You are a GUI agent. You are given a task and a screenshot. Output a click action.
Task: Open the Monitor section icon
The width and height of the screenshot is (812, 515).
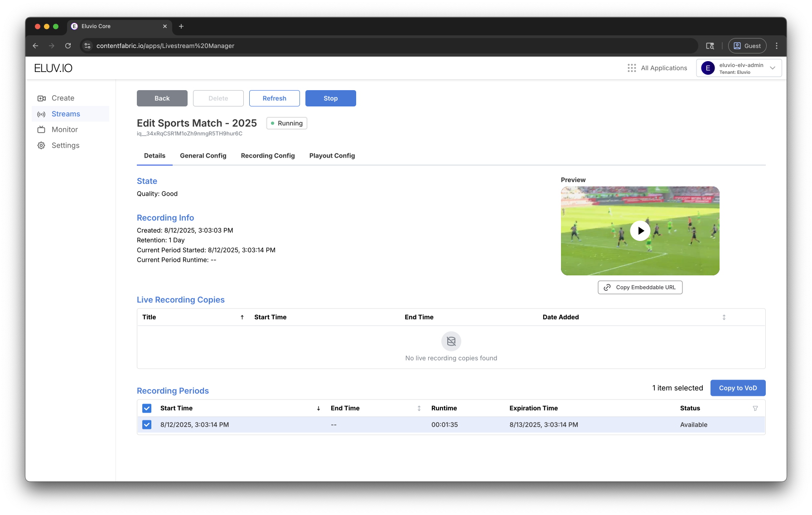click(x=41, y=130)
